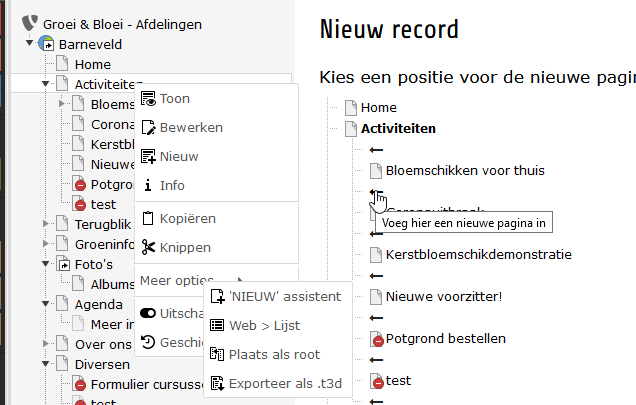The height and width of the screenshot is (405, 636).
Task: Expand the Groeninfo tree node
Action: pos(45,244)
